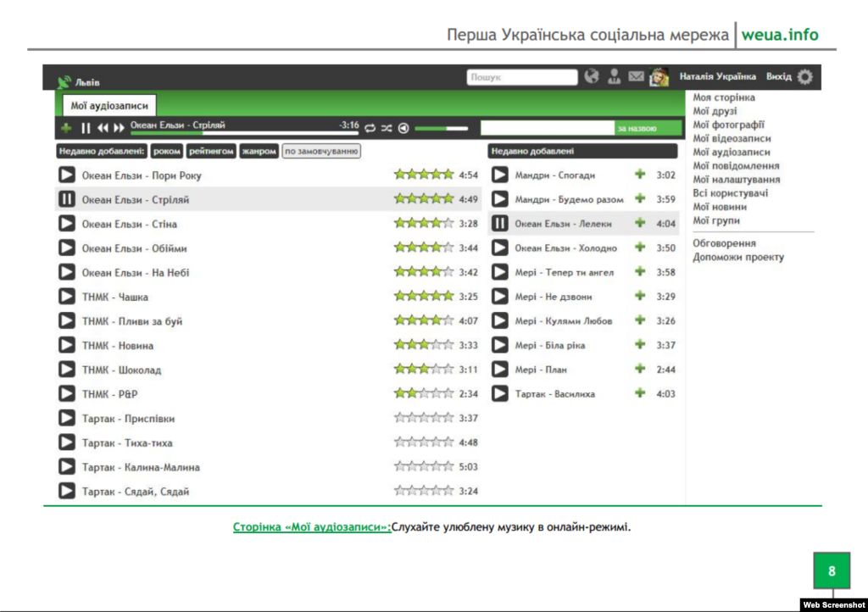This screenshot has height=612, width=868.
Task: Play 'ТНМК - Чашка' track
Action: click(x=66, y=297)
